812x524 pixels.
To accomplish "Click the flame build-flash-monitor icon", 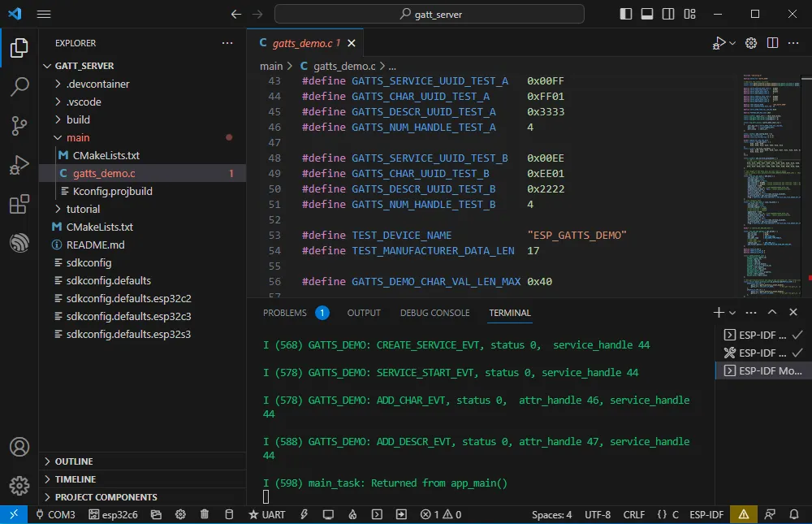I will [x=352, y=514].
